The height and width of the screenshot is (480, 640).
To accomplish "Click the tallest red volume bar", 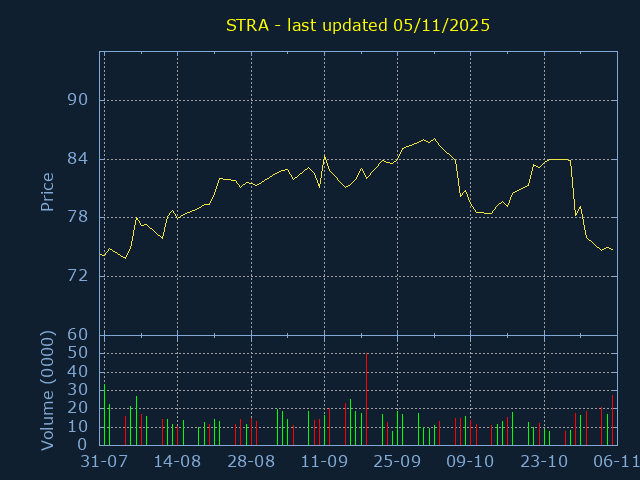I will pyautogui.click(x=366, y=400).
